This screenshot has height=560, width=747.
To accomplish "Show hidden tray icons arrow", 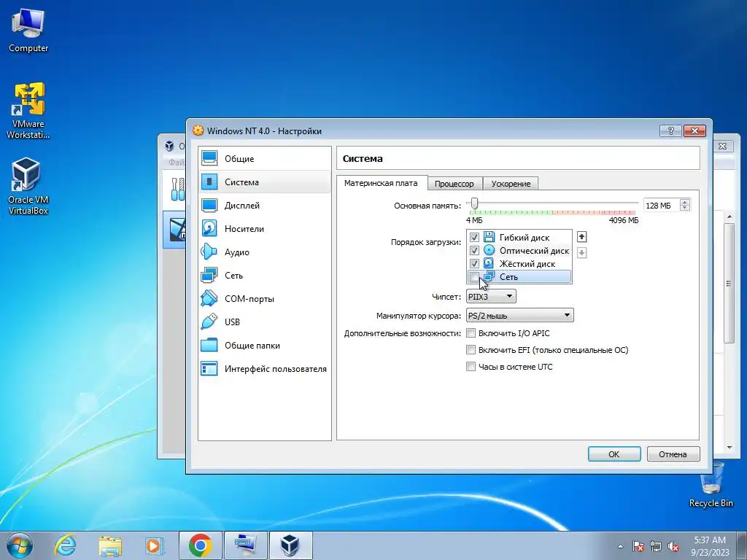I will pyautogui.click(x=620, y=546).
